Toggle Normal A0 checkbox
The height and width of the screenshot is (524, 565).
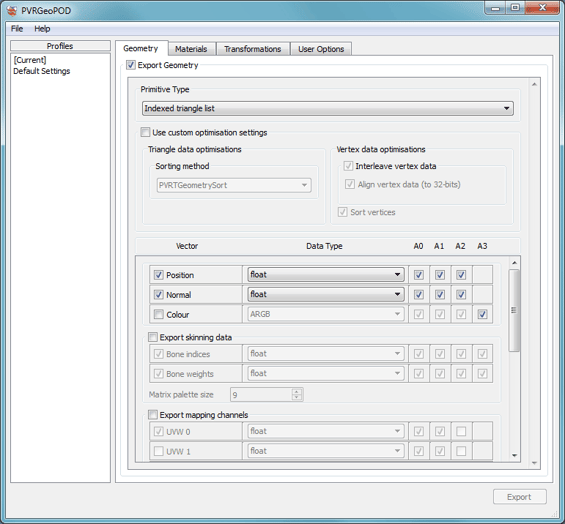tap(418, 295)
